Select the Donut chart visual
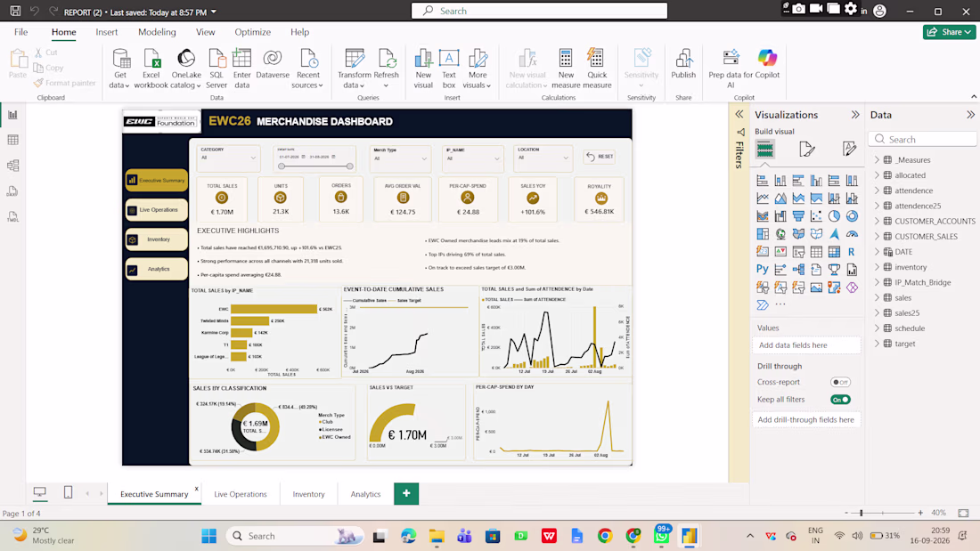 [x=852, y=216]
